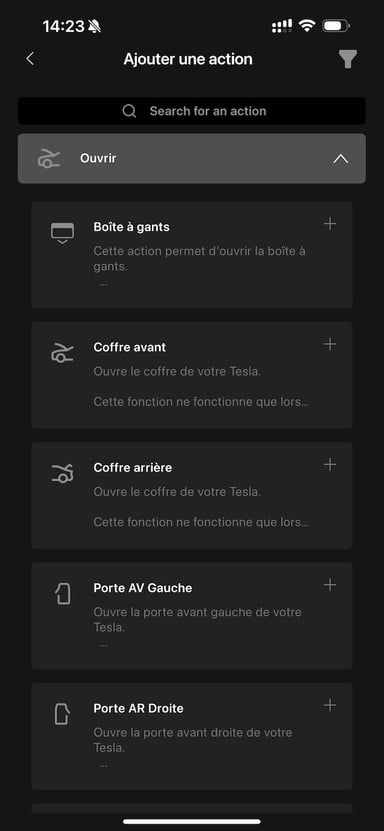Tap the car icon in the Ouvrir header
The width and height of the screenshot is (384, 831).
[49, 158]
